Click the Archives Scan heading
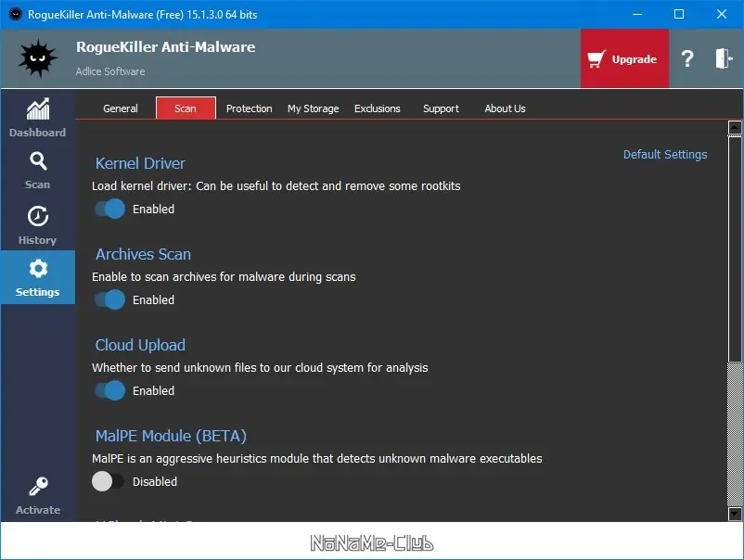The height and width of the screenshot is (560, 744). coord(143,254)
